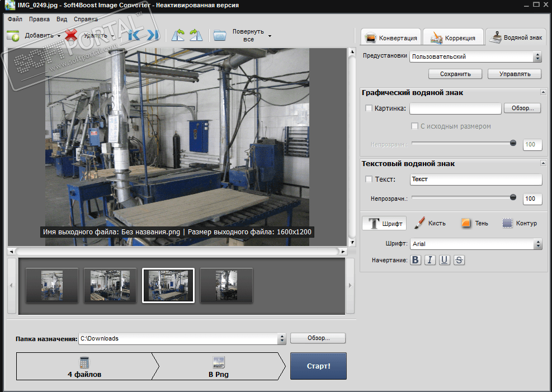Apply bold style to watermark text
552x392 pixels.
pos(416,260)
